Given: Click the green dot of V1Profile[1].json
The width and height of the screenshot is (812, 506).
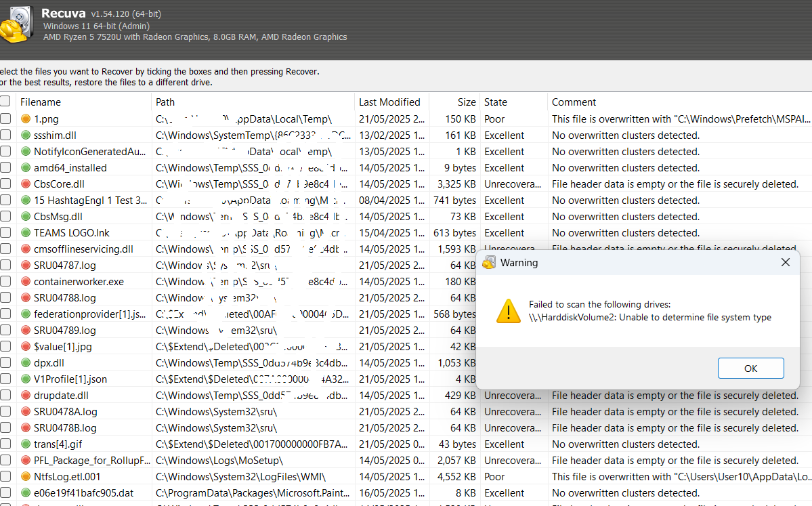Looking at the screenshot, I should tap(25, 379).
